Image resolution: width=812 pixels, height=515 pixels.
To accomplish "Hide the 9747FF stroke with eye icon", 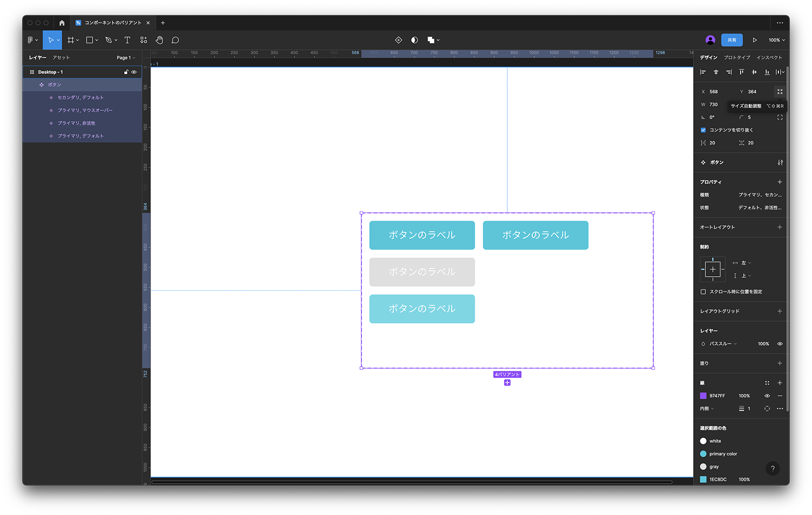I will [767, 396].
